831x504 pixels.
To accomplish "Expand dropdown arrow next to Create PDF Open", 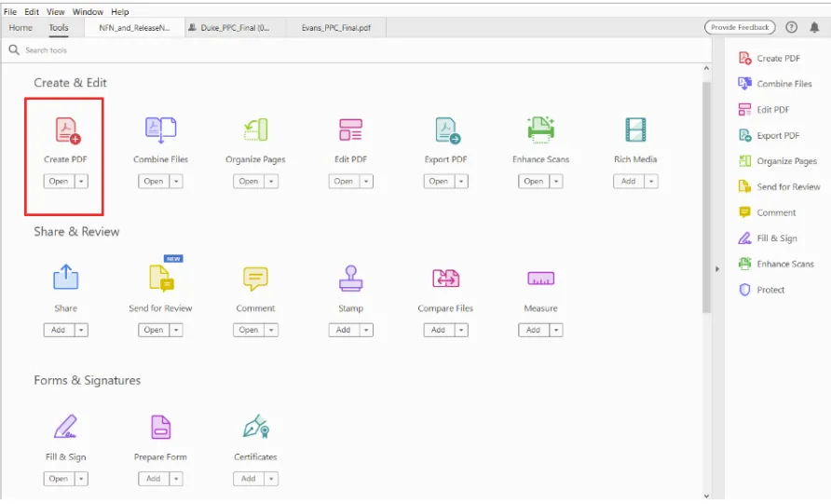I will (81, 182).
